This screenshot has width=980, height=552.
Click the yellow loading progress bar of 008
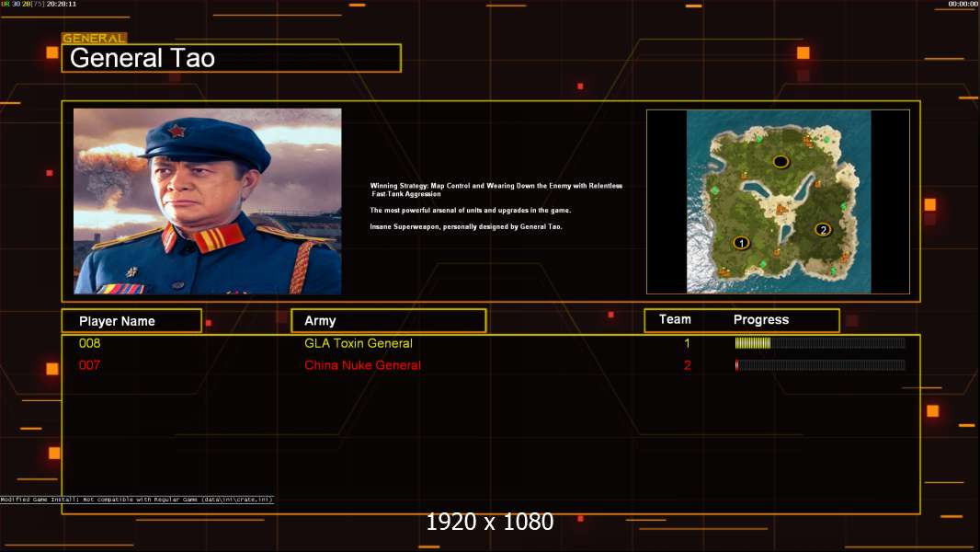(820, 342)
